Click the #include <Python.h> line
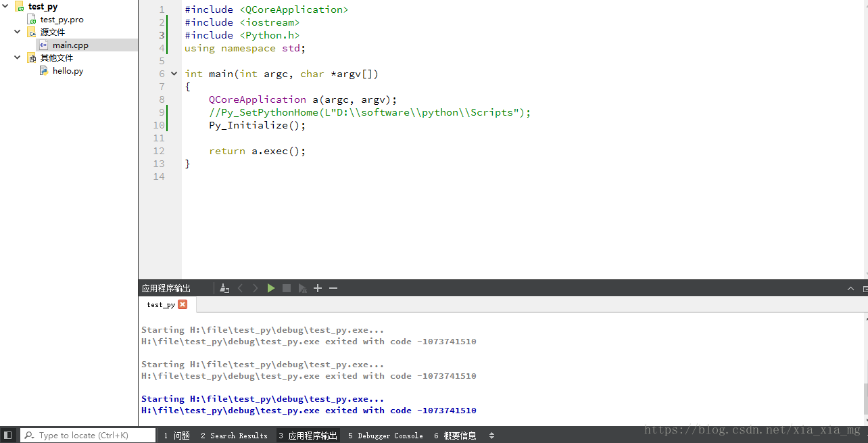 (242, 35)
